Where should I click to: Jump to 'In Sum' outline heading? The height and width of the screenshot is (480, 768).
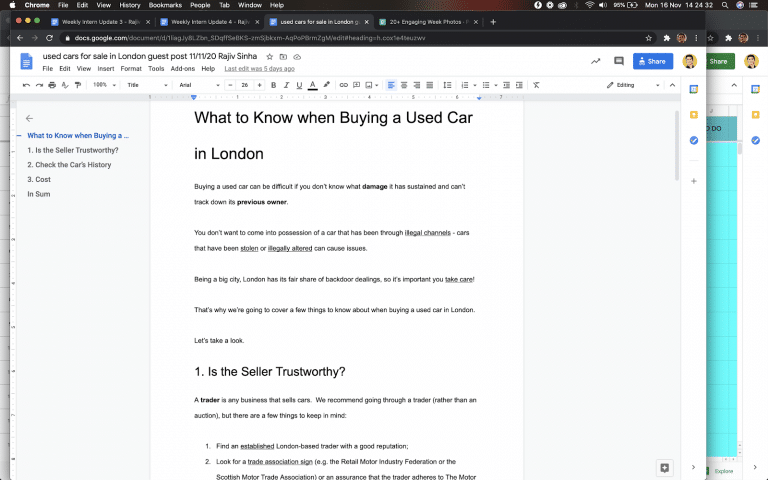(x=39, y=194)
